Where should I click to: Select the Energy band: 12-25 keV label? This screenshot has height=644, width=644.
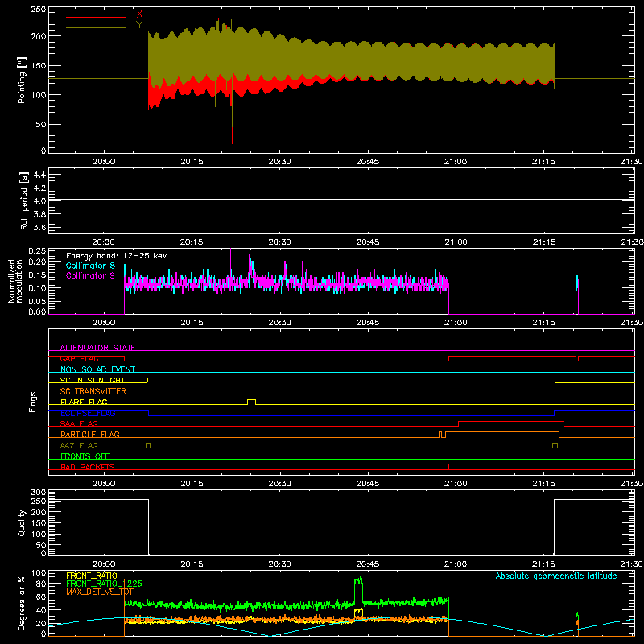point(117,256)
